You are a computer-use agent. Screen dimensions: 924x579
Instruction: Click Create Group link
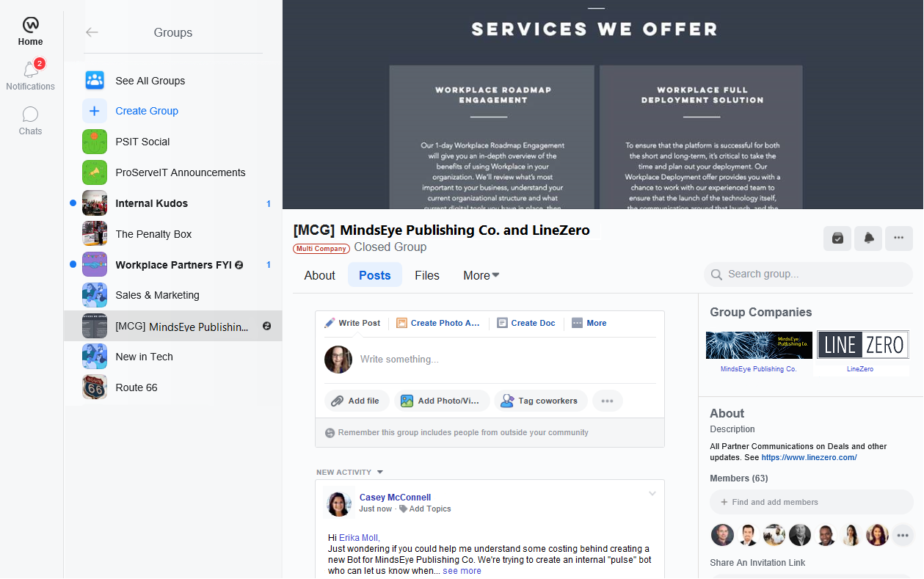(x=147, y=111)
